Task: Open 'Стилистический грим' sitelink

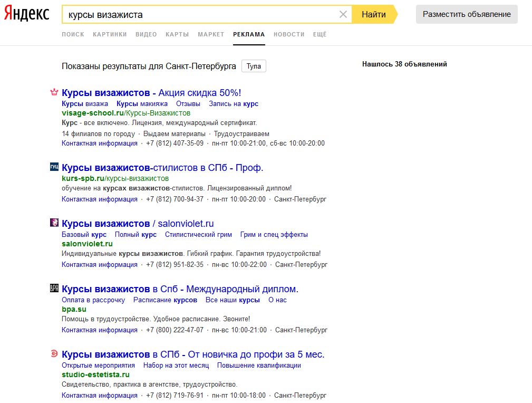Action: tap(198, 234)
